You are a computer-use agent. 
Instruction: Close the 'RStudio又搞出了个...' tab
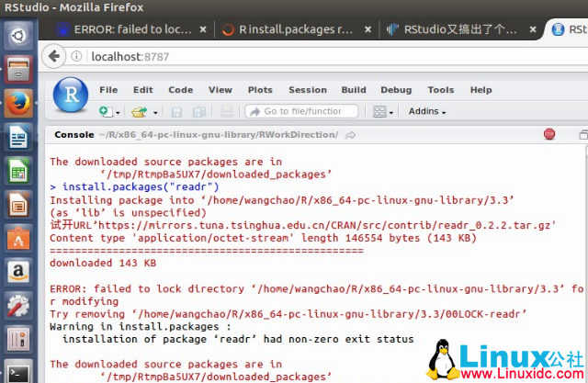click(533, 29)
